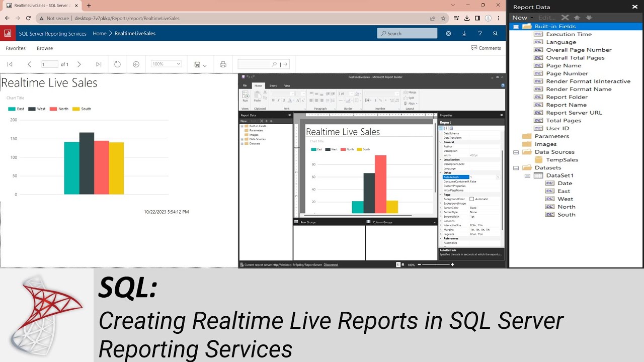
Task: Click Merge in Layout group
Action: coord(410,93)
